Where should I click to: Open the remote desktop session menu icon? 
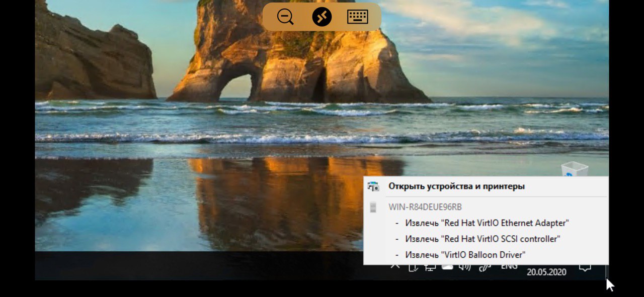[321, 17]
